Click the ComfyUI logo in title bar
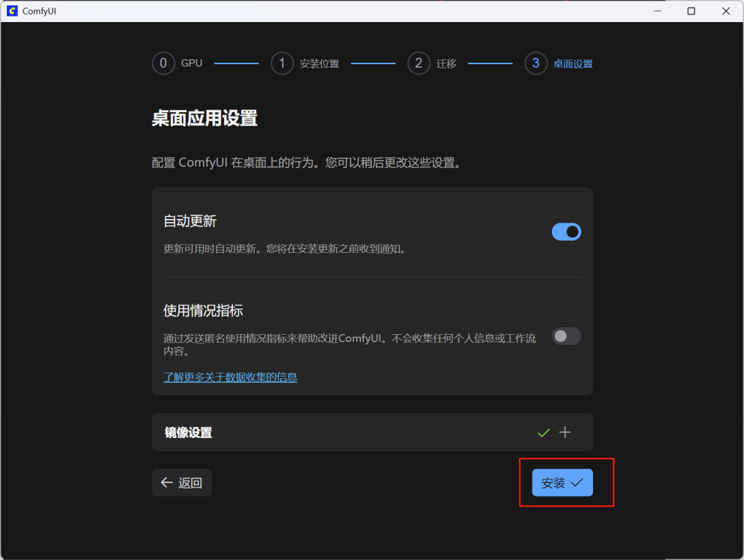The height and width of the screenshot is (560, 744). tap(12, 11)
